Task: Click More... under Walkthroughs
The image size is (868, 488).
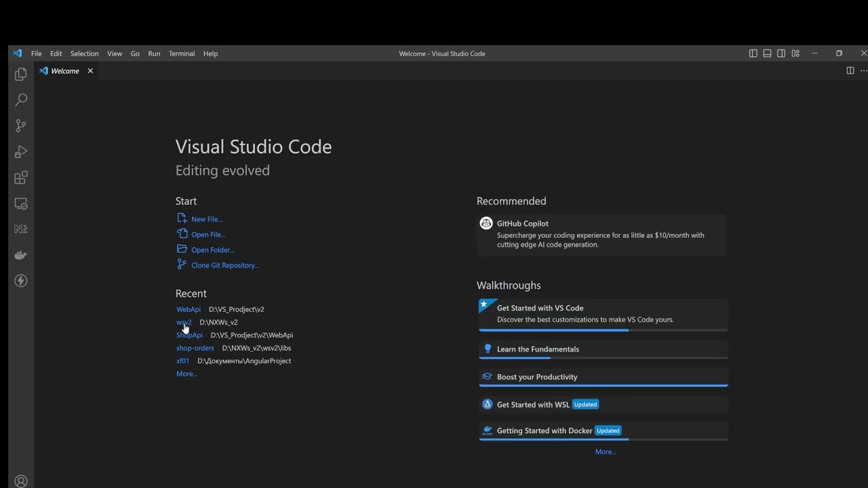Action: click(606, 451)
